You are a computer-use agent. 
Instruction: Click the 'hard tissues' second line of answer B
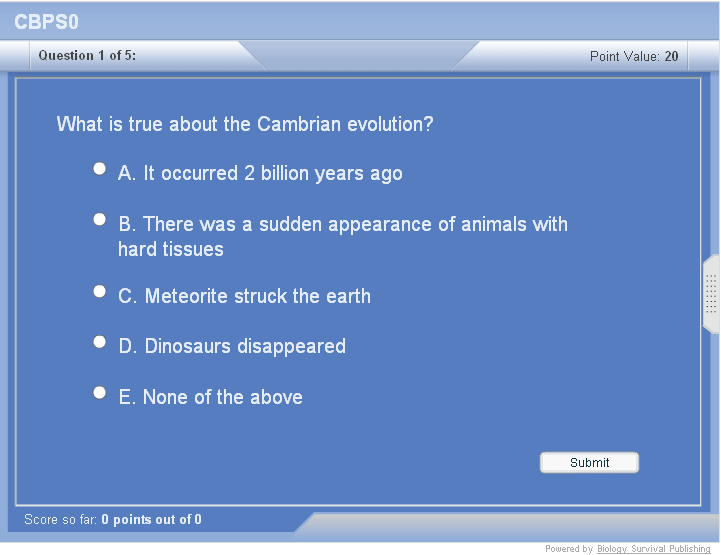point(171,250)
